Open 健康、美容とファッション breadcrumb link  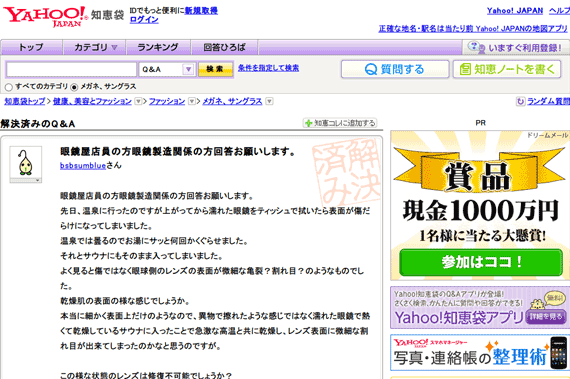pos(92,101)
